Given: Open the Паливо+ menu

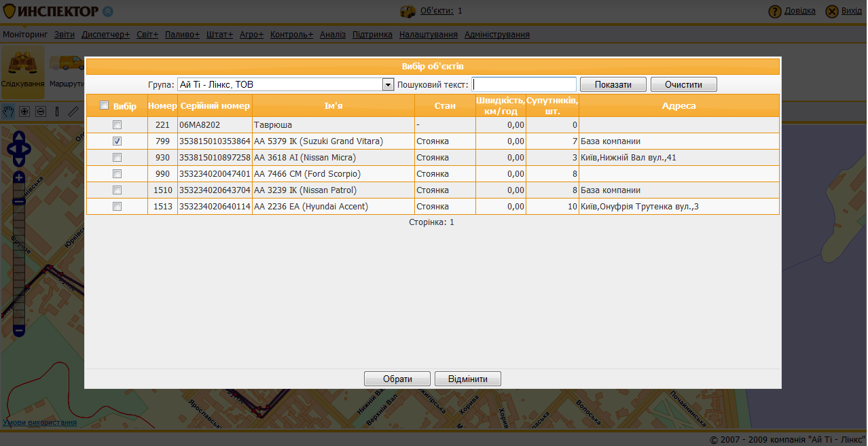Looking at the screenshot, I should click(x=182, y=34).
